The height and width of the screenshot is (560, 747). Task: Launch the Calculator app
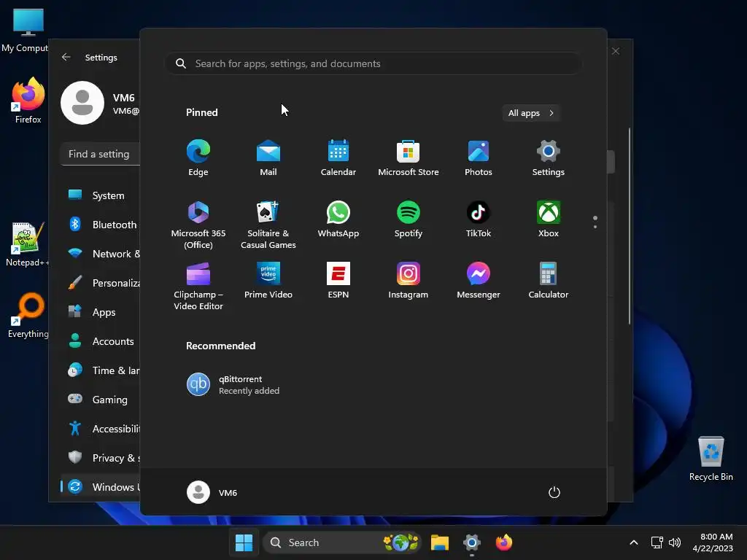coord(549,281)
